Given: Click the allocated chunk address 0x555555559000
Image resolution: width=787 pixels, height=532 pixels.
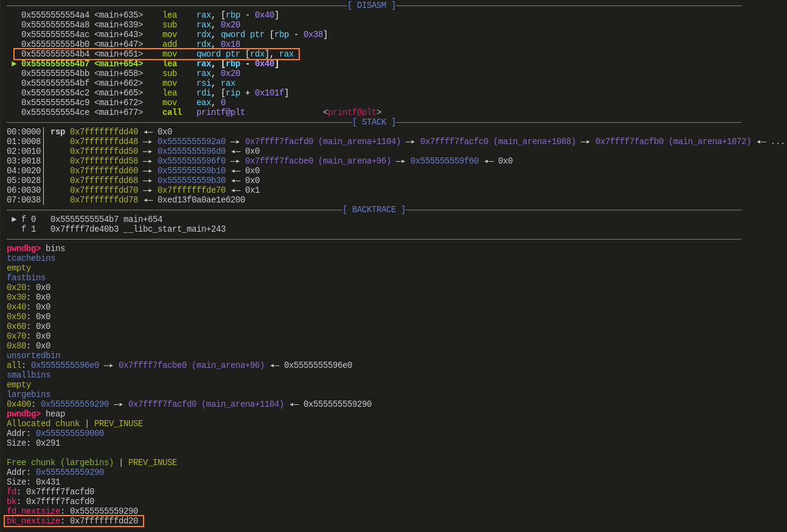Looking at the screenshot, I should [70, 434].
